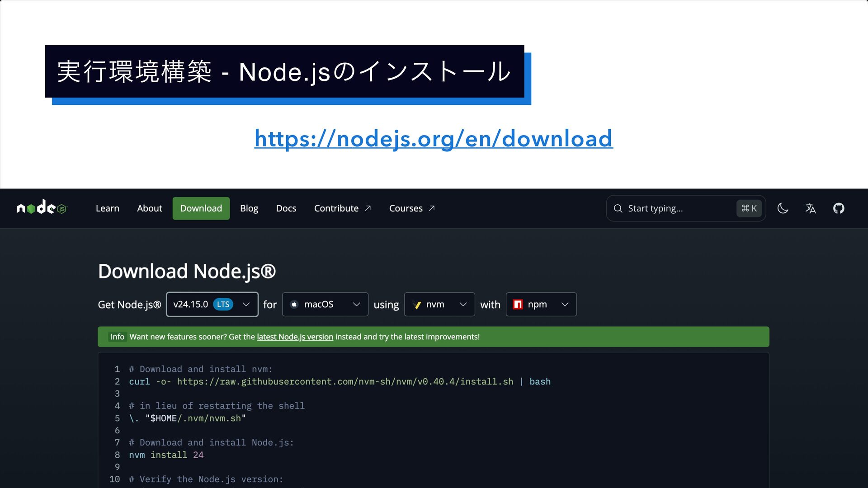Click the Contribute external-link arrow
This screenshot has height=488, width=868.
tap(368, 208)
